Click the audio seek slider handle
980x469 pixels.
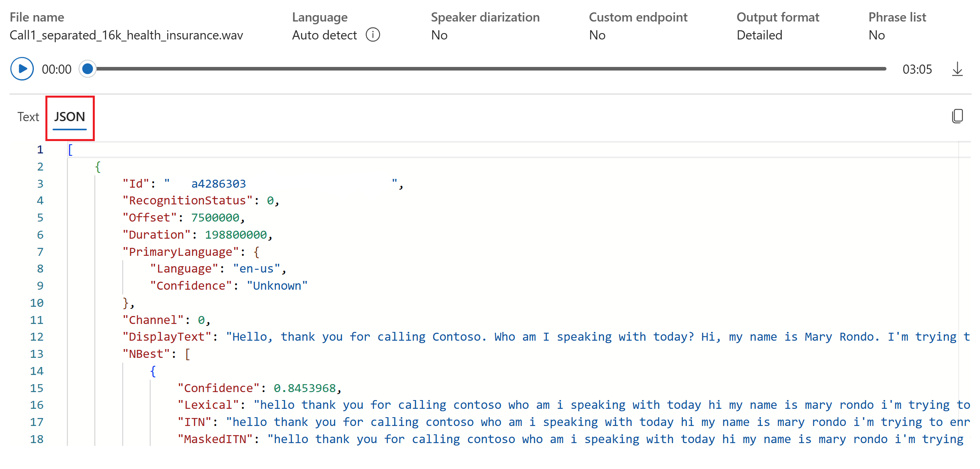[87, 69]
